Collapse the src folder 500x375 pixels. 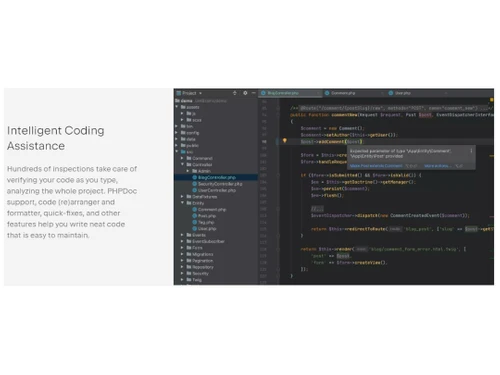pyautogui.click(x=177, y=152)
